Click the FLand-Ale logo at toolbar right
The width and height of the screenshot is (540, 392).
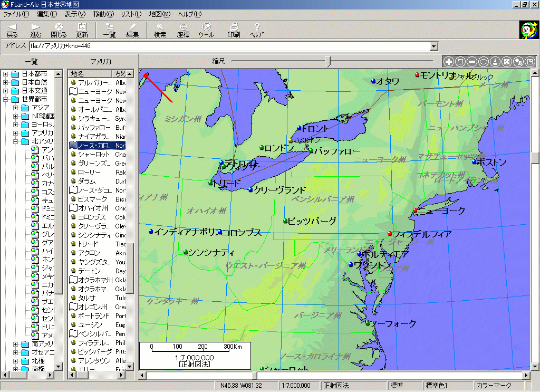(x=528, y=30)
